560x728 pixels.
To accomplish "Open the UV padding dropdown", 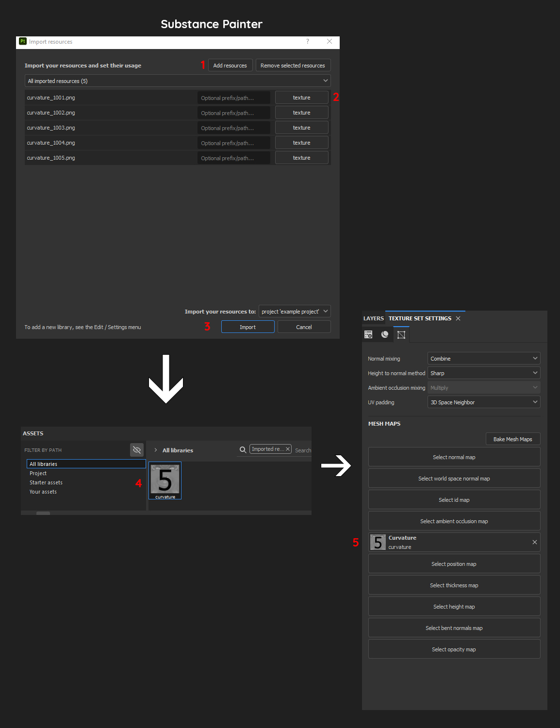I will click(483, 402).
